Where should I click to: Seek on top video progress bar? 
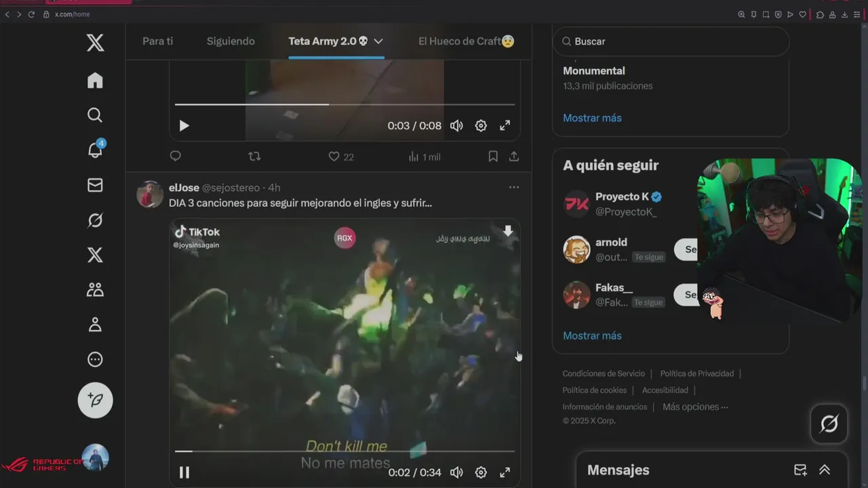(x=344, y=104)
